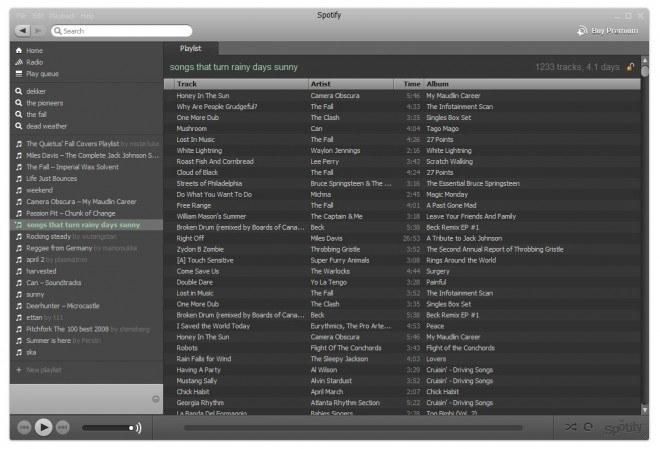
Task: Open recent search 'dekker'
Action: pos(36,91)
